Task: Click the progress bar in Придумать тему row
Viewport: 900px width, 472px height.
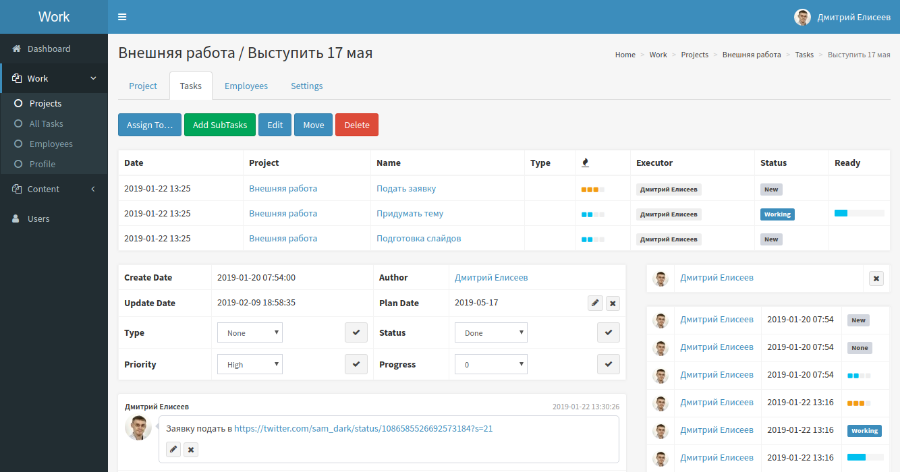Action: point(858,214)
